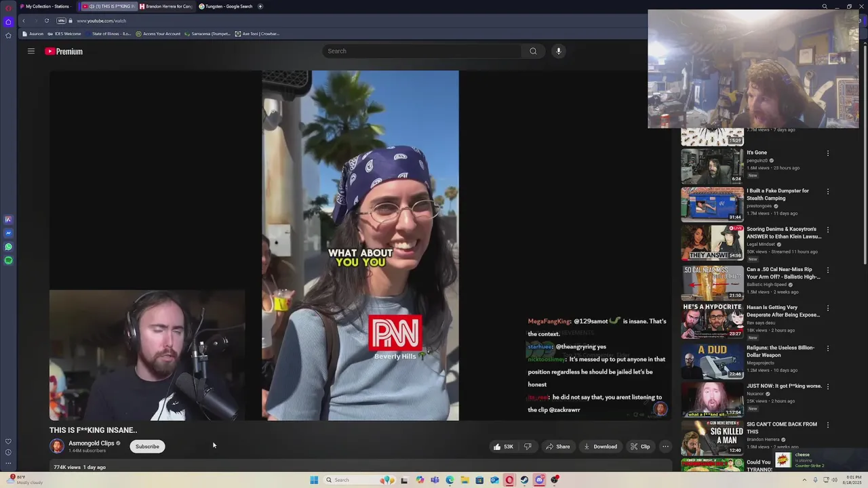Screen dimensions: 868x488
Task: Open Asurion bookmark
Action: pyautogui.click(x=33, y=33)
